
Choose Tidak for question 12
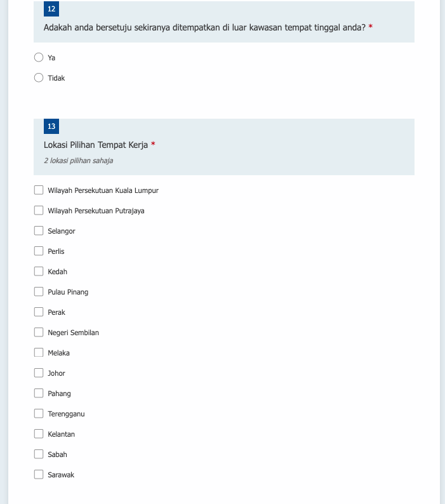pyautogui.click(x=39, y=78)
